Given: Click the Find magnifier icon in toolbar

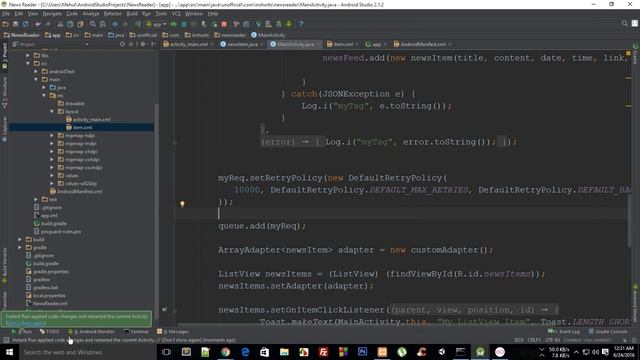Looking at the screenshot, I should 93,24.
